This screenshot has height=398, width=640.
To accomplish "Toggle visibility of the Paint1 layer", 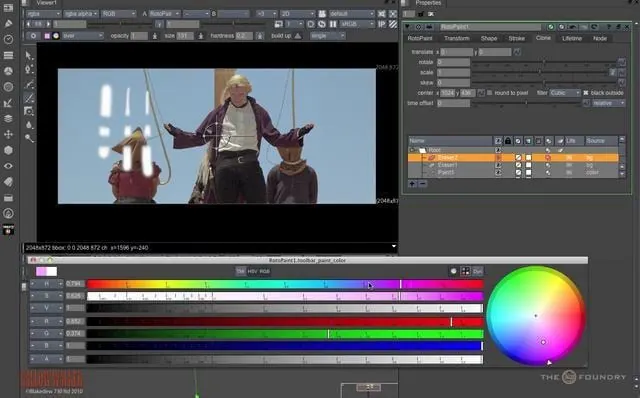I will coord(498,173).
